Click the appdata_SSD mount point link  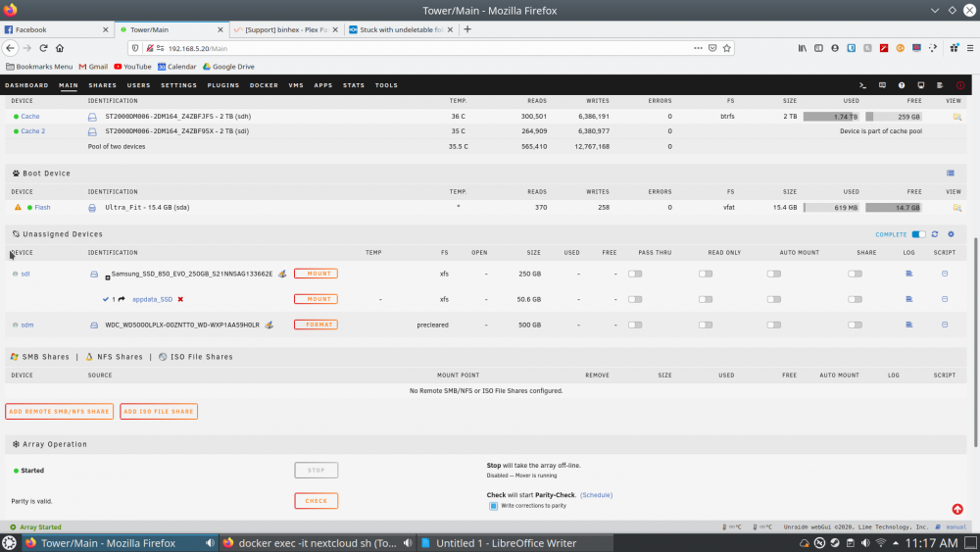coord(153,299)
